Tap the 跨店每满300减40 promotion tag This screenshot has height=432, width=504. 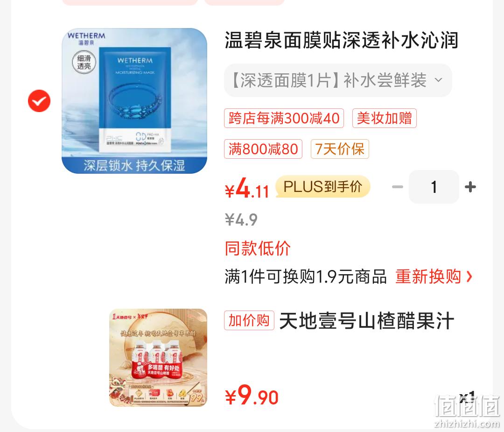pos(284,118)
